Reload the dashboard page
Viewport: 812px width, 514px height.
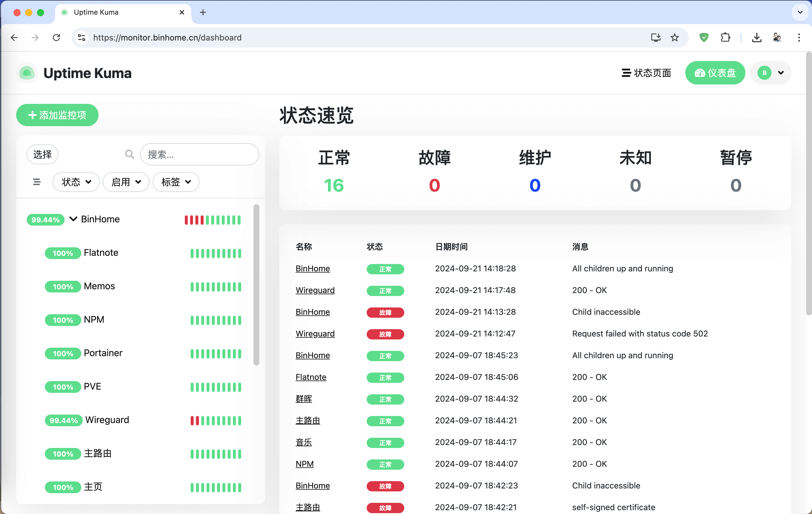coord(56,38)
